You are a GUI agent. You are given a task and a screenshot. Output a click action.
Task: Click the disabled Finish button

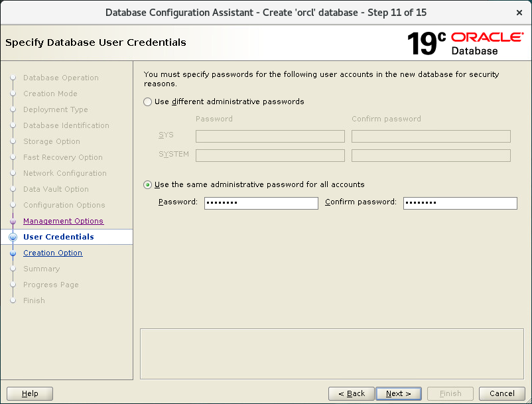[450, 393]
